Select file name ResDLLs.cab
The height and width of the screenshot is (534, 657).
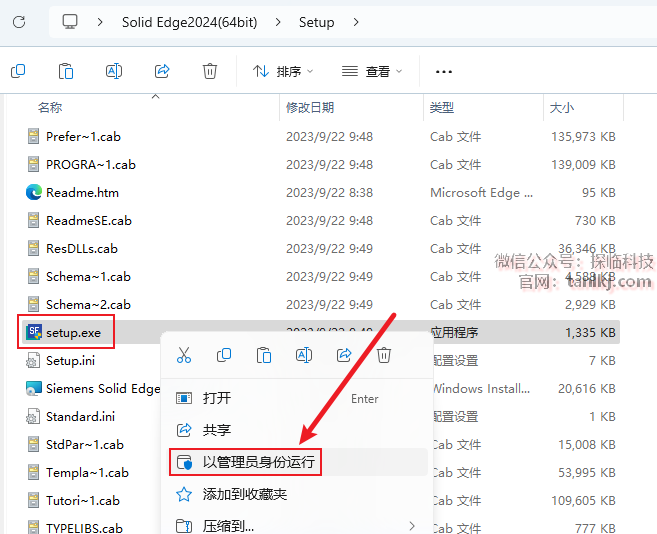[x=82, y=249]
